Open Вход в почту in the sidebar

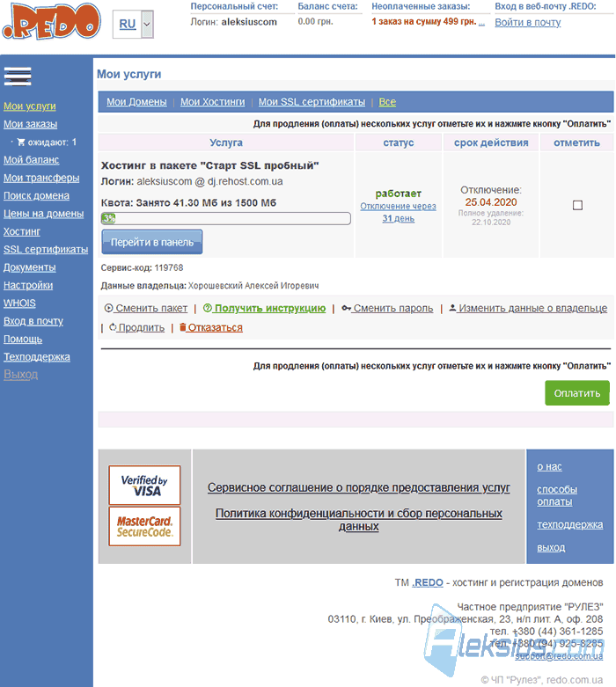(33, 321)
